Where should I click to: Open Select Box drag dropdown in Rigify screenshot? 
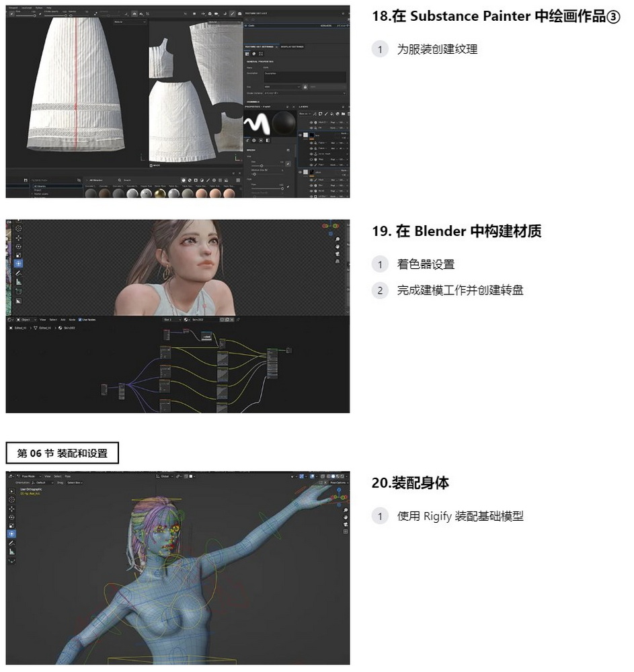(x=75, y=482)
